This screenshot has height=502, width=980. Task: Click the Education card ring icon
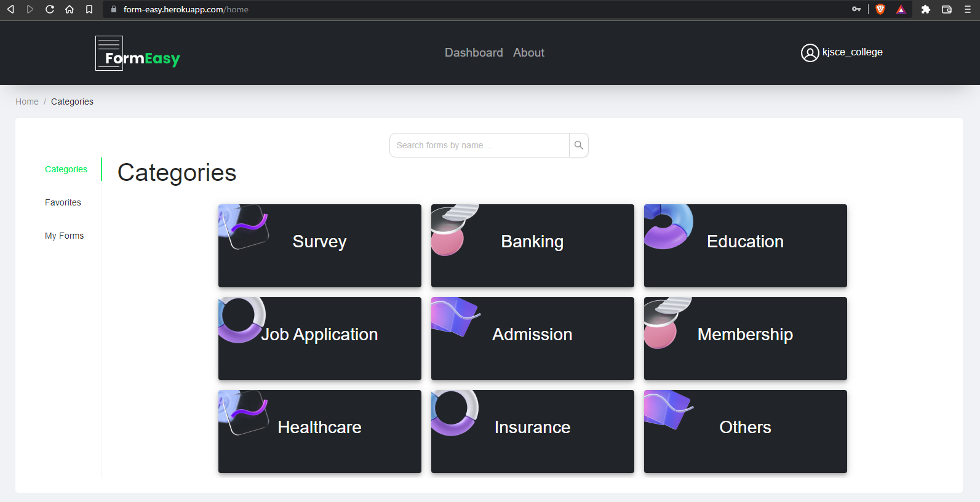click(x=668, y=226)
